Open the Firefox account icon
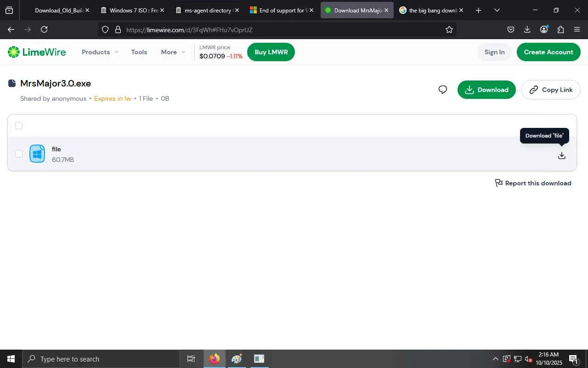588x368 pixels. click(544, 29)
